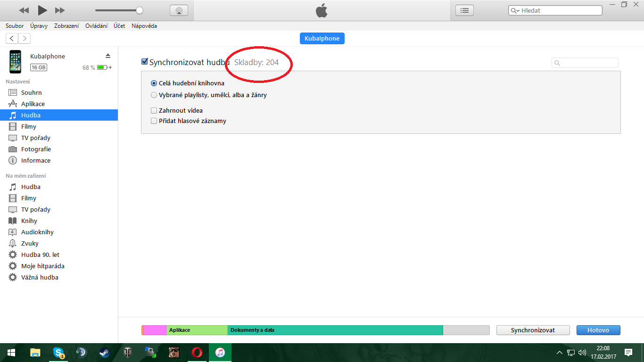The image size is (644, 362).
Task: Click the KubaIphone device button
Action: click(x=322, y=39)
